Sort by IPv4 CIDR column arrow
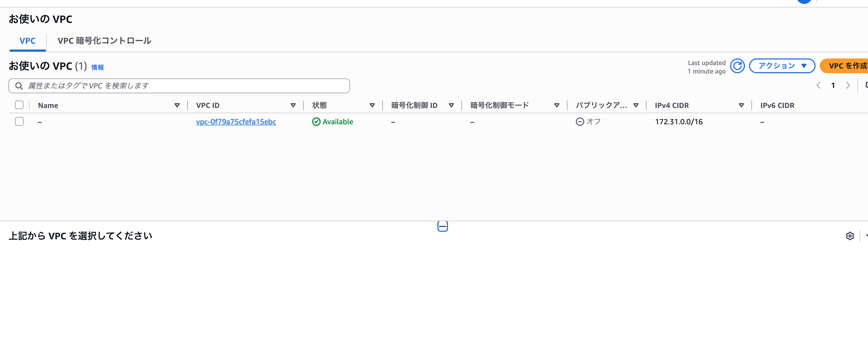The width and height of the screenshot is (868, 356). (741, 105)
